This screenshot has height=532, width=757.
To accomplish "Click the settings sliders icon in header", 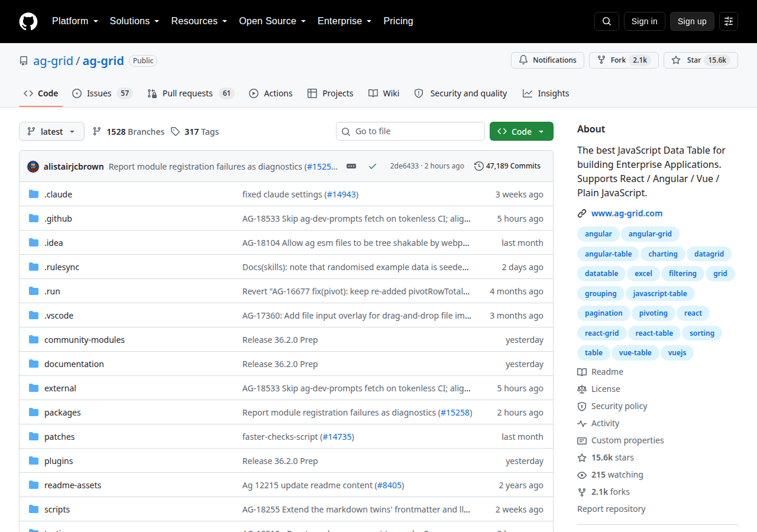I will 729,21.
